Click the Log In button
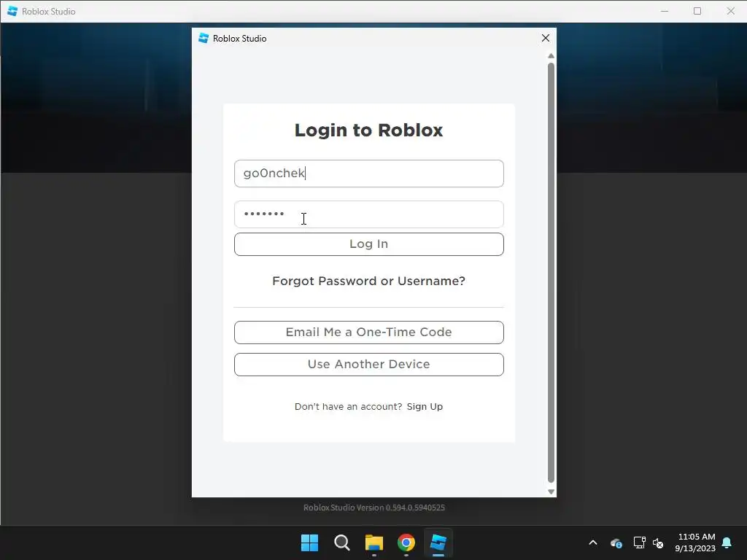The width and height of the screenshot is (747, 560). coord(368,244)
